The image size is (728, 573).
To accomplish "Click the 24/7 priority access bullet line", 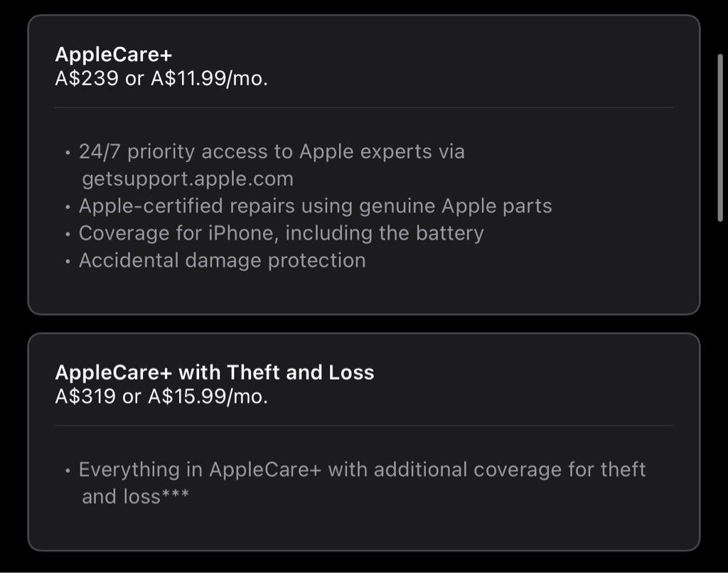I will point(272,152).
